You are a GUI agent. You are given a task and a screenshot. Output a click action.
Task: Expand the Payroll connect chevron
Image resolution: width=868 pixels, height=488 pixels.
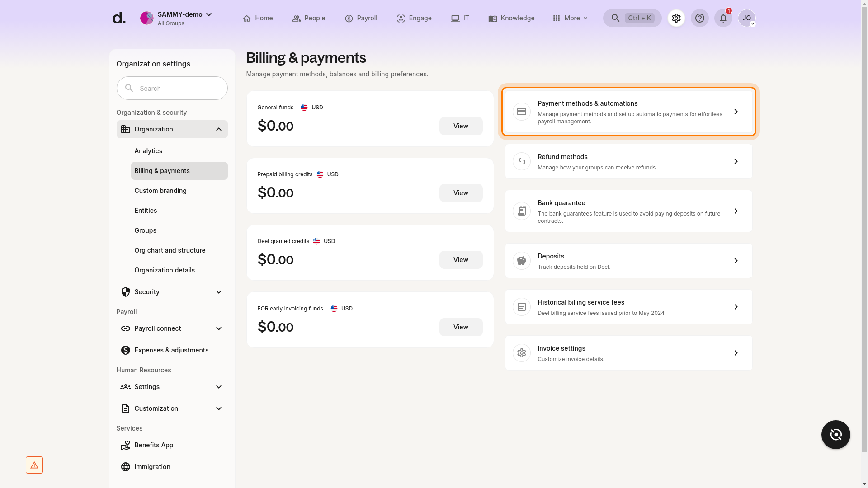coord(219,328)
